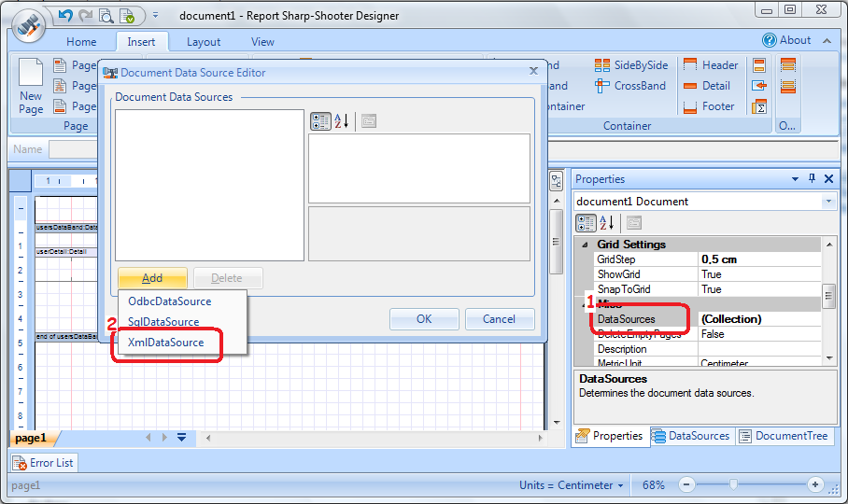
Task: Click the Add button in the dialog
Action: [152, 277]
